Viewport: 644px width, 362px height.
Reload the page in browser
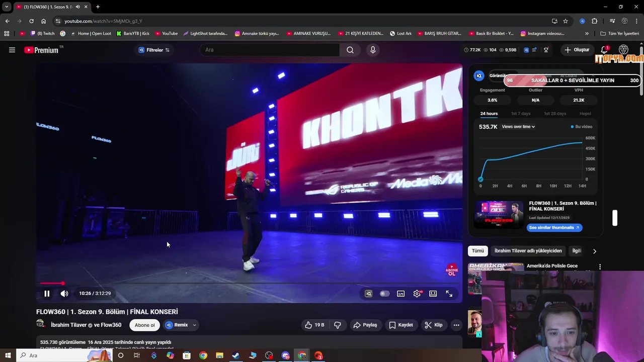(31, 21)
